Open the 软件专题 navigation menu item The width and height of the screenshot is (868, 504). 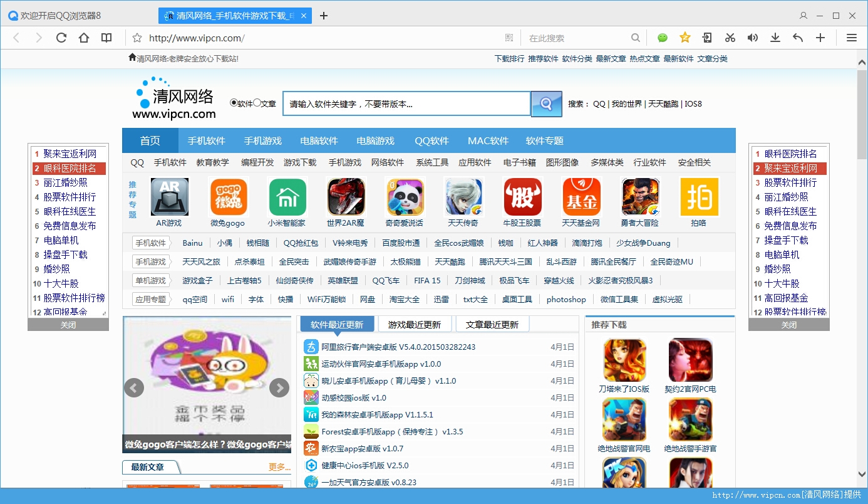click(545, 140)
